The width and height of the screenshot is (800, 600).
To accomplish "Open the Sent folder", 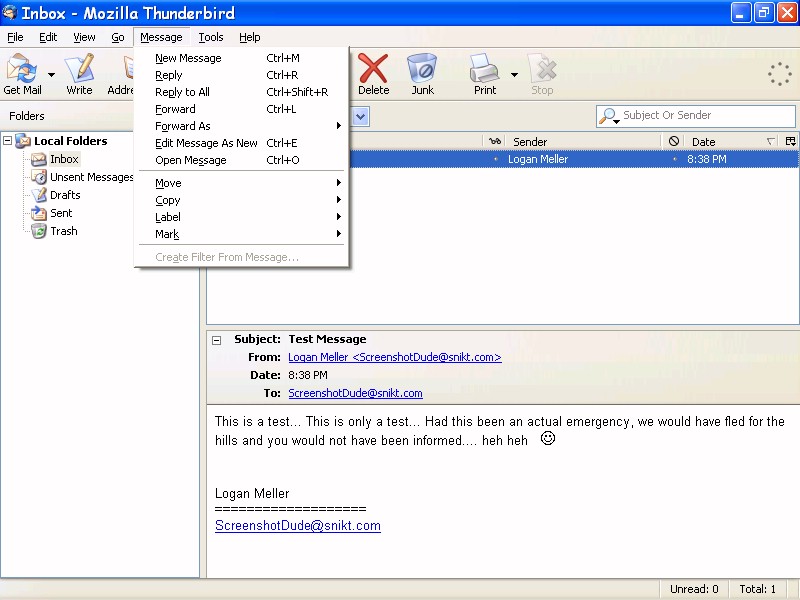I will tap(52, 213).
